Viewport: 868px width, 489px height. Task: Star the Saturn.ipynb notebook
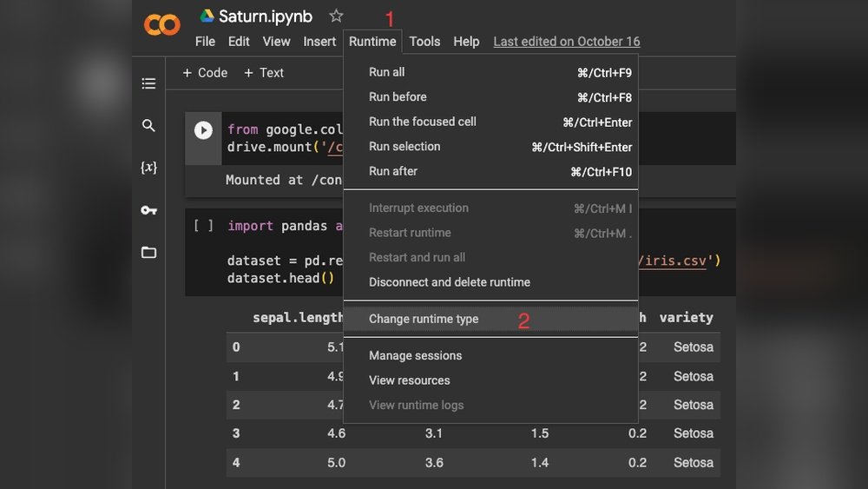[x=336, y=17]
